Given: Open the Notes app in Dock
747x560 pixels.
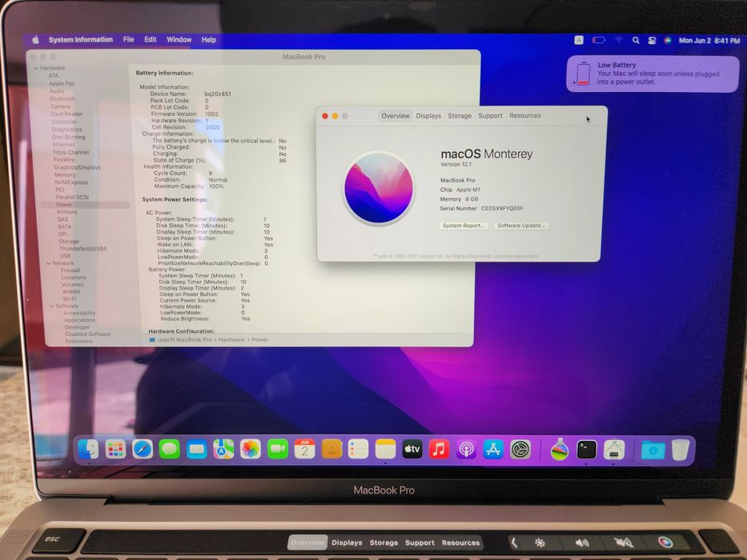Looking at the screenshot, I should [385, 449].
